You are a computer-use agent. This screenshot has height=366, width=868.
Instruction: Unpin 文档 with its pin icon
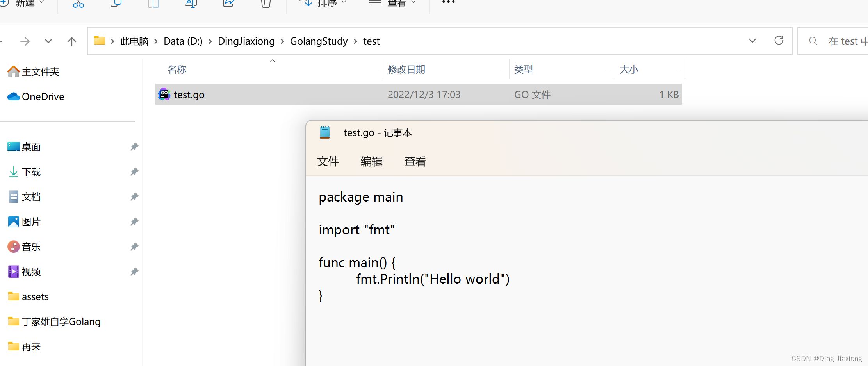click(x=134, y=197)
